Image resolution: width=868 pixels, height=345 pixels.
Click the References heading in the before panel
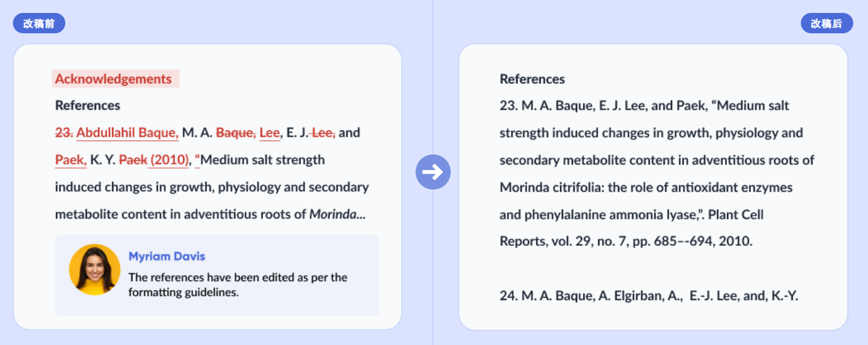(x=87, y=105)
